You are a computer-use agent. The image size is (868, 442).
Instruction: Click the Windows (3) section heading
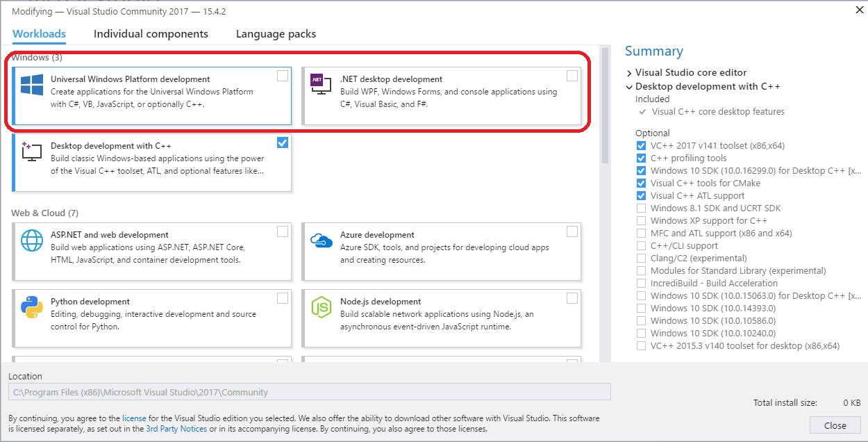point(37,57)
